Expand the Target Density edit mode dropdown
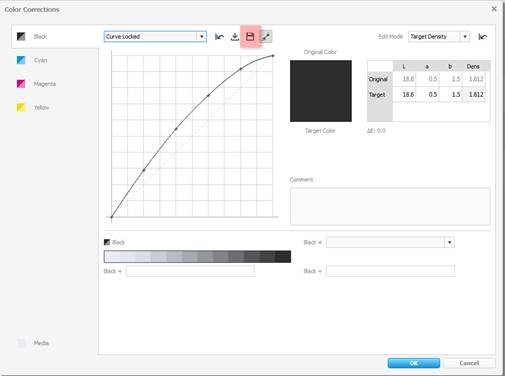Image resolution: width=505 pixels, height=376 pixels. tap(439, 36)
